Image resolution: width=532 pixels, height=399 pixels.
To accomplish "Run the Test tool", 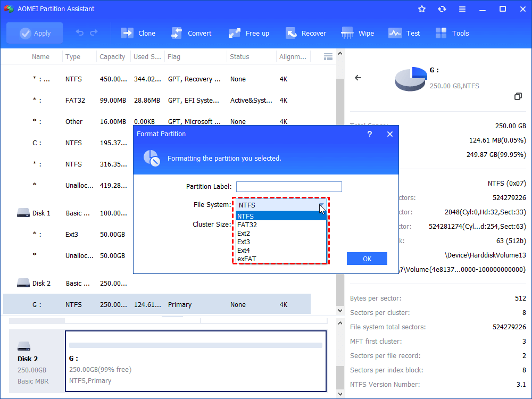I will 404,32.
